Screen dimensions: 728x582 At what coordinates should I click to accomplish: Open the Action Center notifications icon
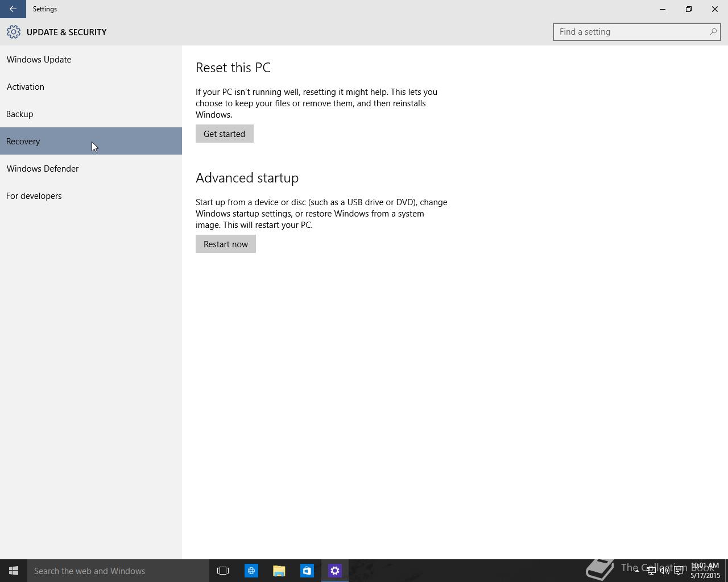tap(679, 571)
